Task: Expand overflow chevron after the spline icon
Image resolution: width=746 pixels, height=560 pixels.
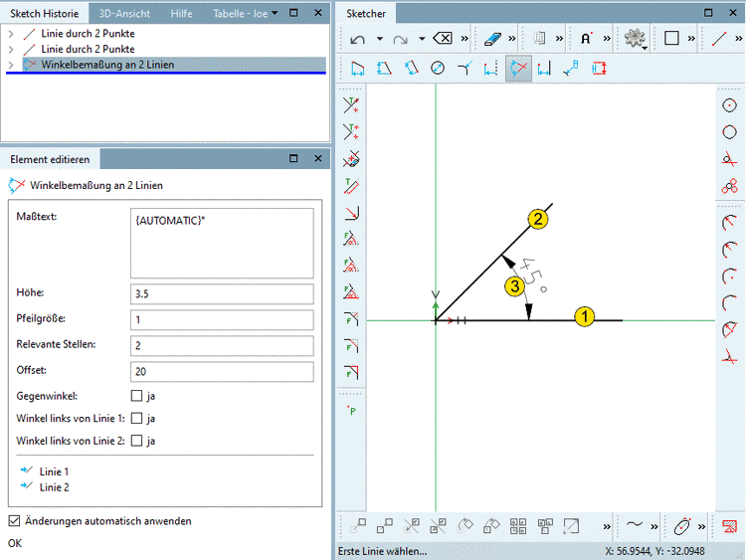Action: [654, 526]
